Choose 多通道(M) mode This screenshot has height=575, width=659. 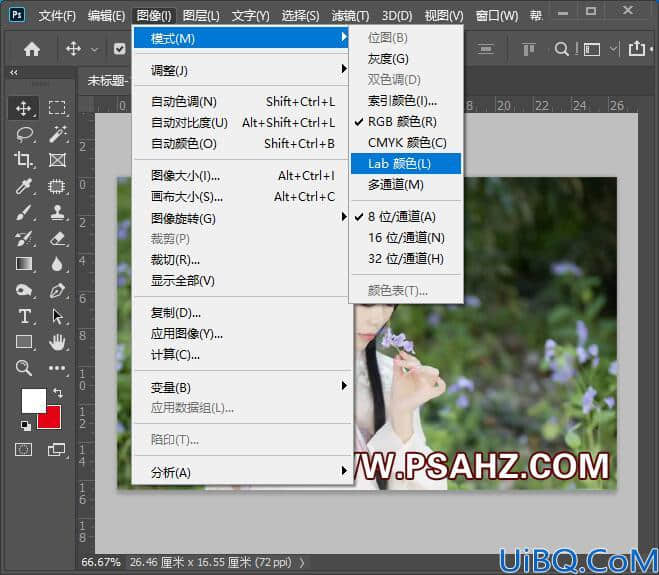click(x=406, y=185)
